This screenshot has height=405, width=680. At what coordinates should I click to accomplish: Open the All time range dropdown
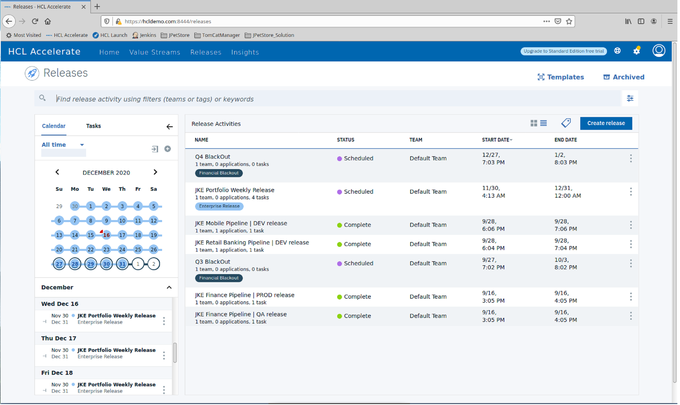tap(63, 145)
